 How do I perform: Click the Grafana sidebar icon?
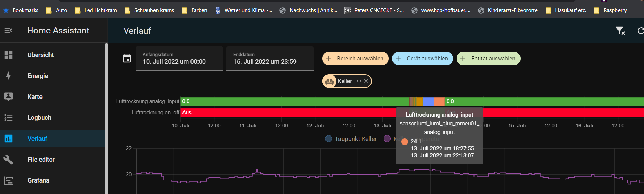coord(8,180)
